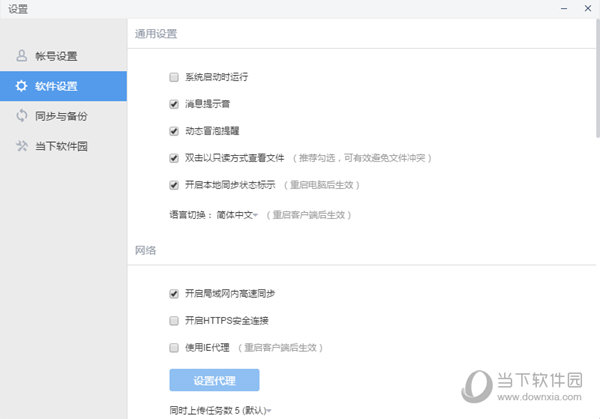Screen dimensions: 600x419
Task: Click the hint 推荐勾选，可有效避免文件冲突
Action: tap(362, 158)
